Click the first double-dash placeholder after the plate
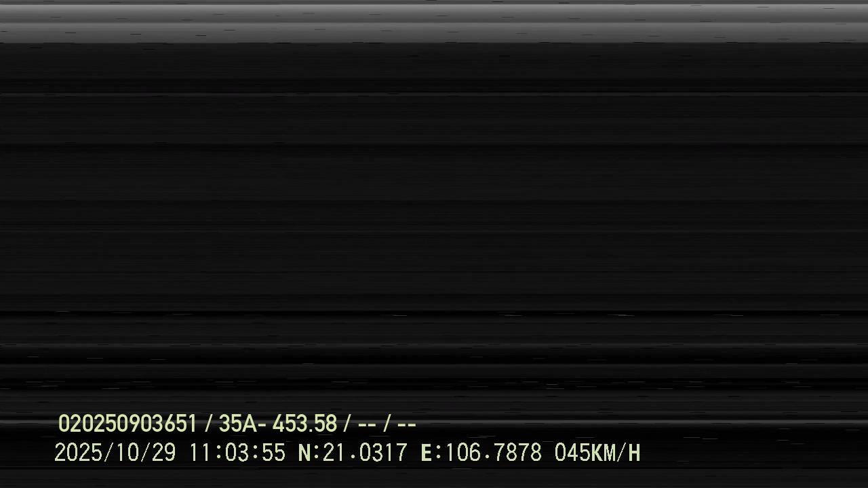This screenshot has height=488, width=868. coord(367,425)
